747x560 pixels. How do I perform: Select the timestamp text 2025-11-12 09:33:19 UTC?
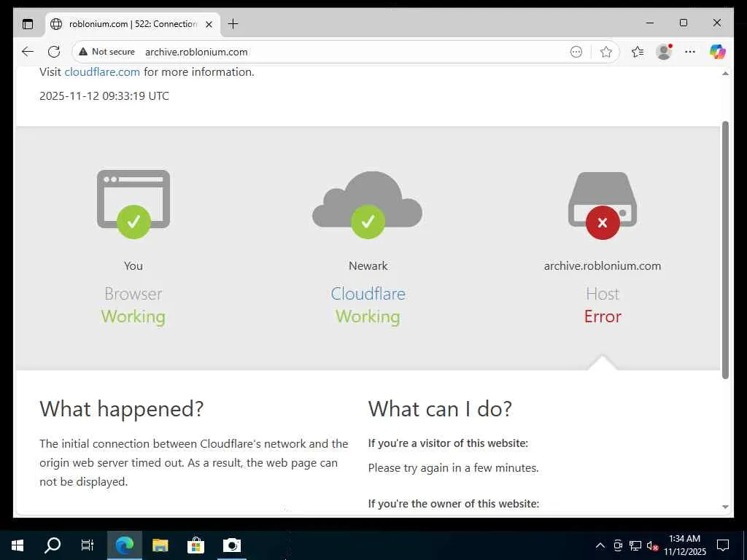pos(104,96)
